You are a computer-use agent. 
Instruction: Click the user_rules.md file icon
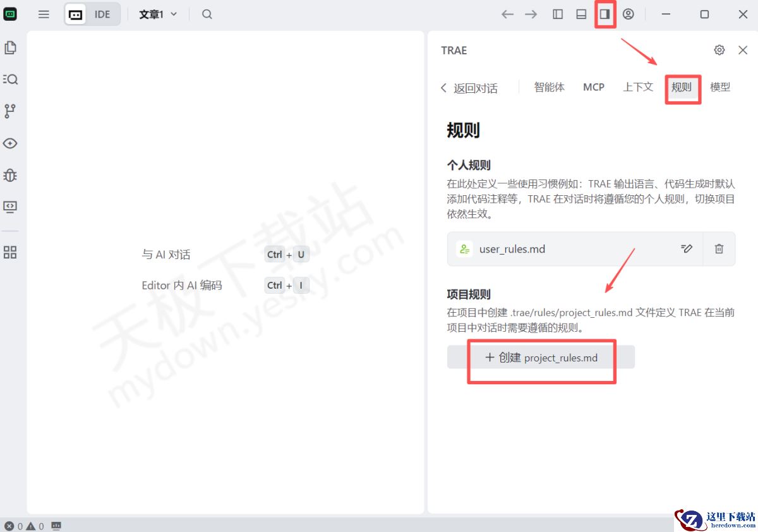tap(465, 249)
